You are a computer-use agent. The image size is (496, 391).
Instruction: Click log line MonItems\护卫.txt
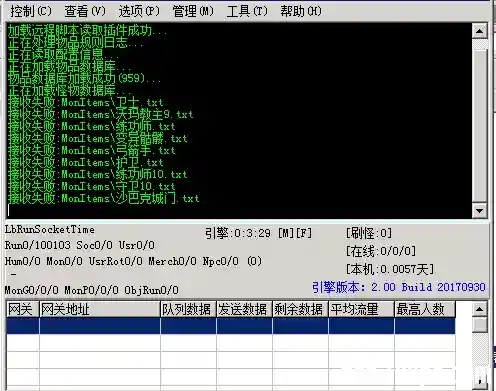(x=86, y=163)
